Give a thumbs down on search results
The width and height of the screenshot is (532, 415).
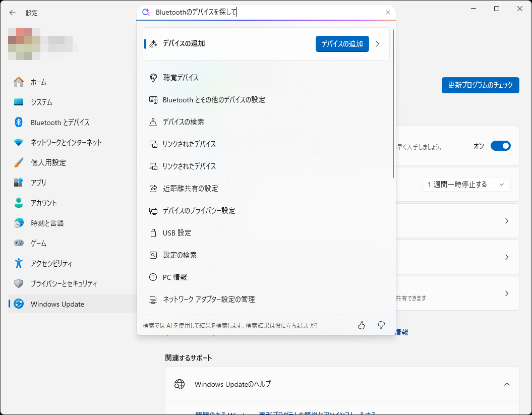click(x=381, y=325)
